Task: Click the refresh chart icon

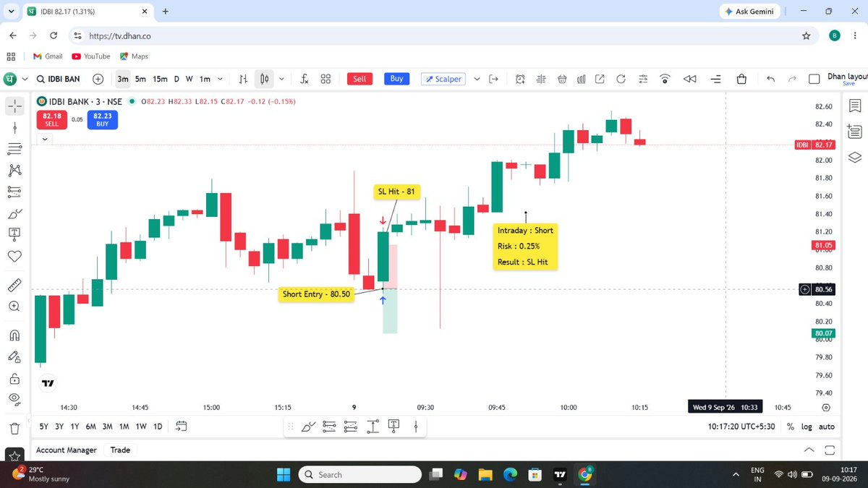Action: pyautogui.click(x=621, y=79)
